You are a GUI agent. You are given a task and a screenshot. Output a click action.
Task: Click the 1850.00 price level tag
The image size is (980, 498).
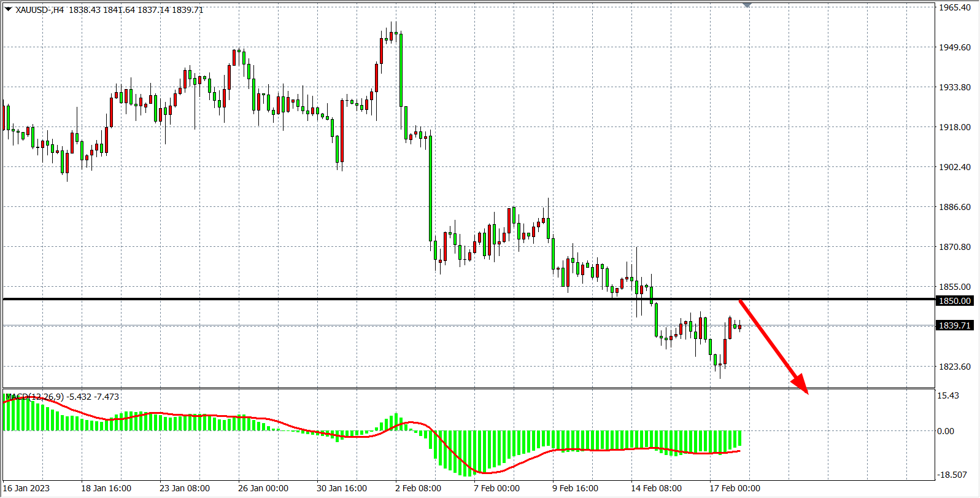955,301
